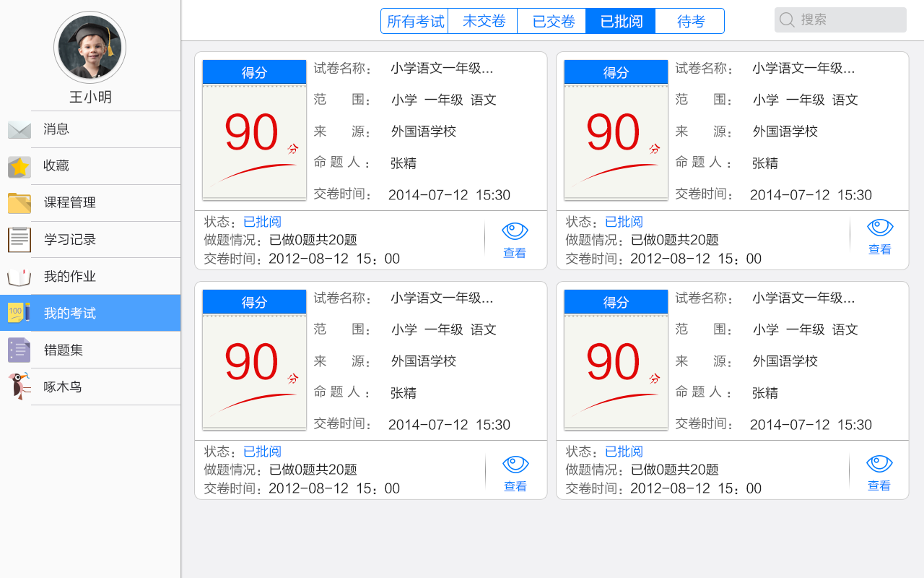Click the 已批阅 status link on top-left card
This screenshot has width=924, height=578.
point(263,221)
